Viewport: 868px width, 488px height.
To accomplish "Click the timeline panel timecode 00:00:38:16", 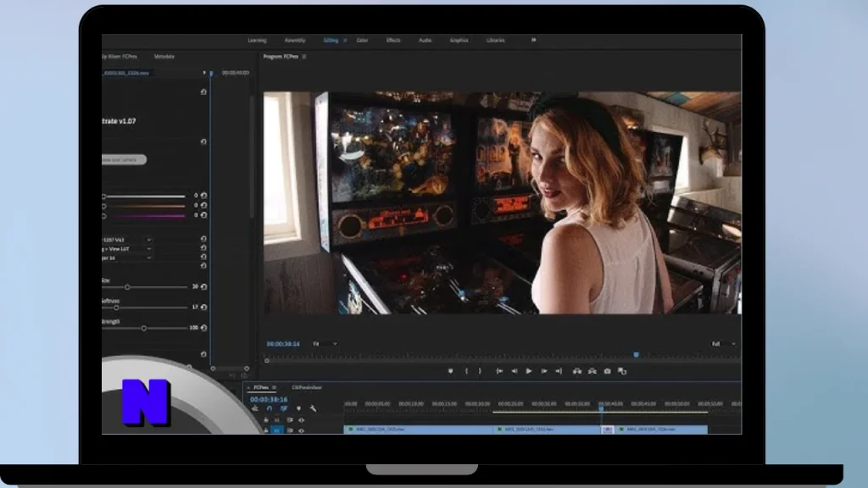I will coord(269,399).
